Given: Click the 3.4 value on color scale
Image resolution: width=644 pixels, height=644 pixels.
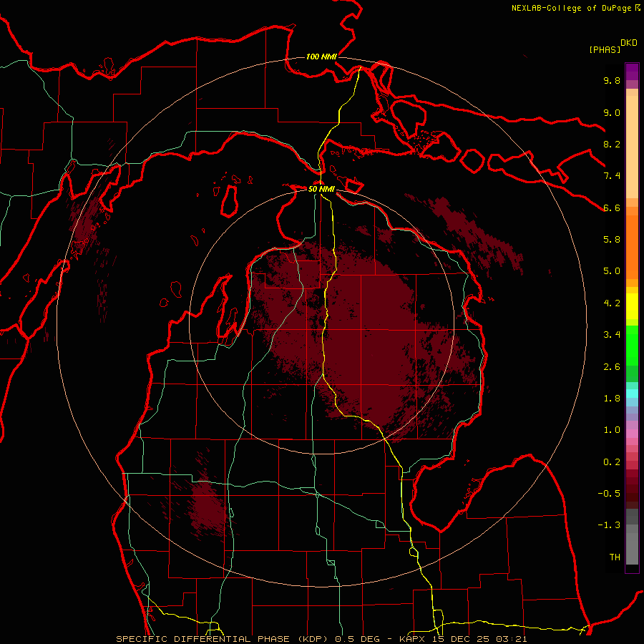Looking at the screenshot, I should click(x=612, y=335).
